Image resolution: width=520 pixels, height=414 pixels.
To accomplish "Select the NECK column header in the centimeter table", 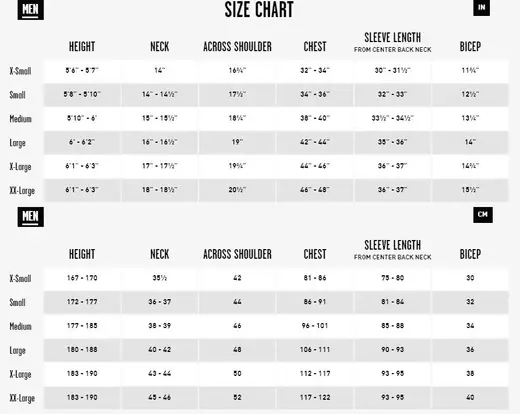I will [160, 254].
